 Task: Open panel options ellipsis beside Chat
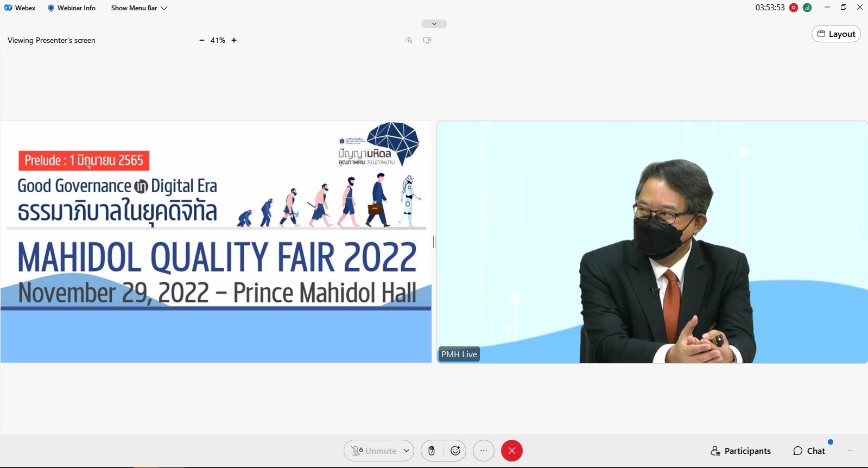coord(850,451)
